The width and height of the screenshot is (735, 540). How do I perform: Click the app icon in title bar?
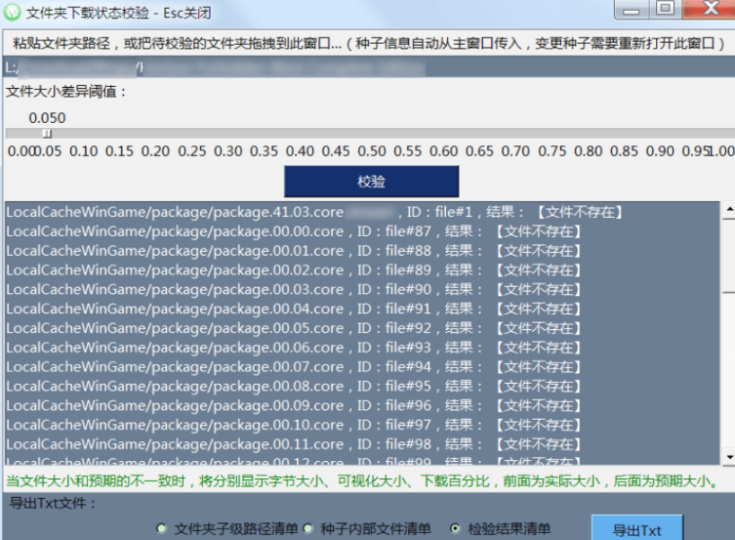click(x=12, y=13)
